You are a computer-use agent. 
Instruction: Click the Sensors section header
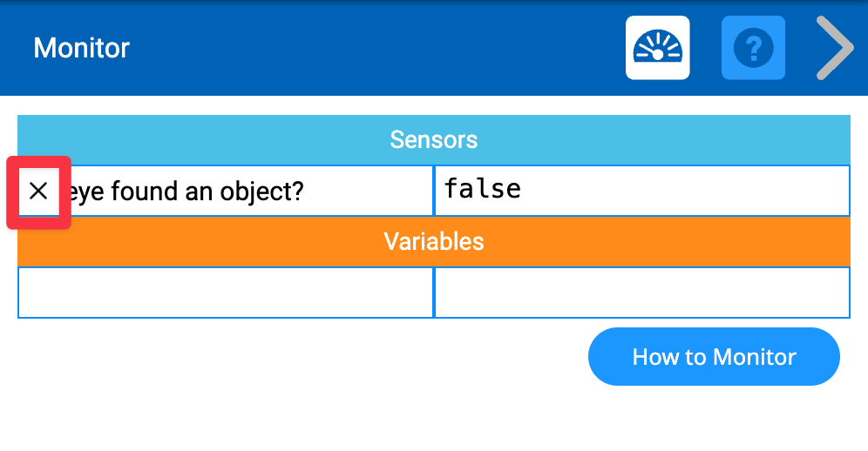(x=434, y=139)
